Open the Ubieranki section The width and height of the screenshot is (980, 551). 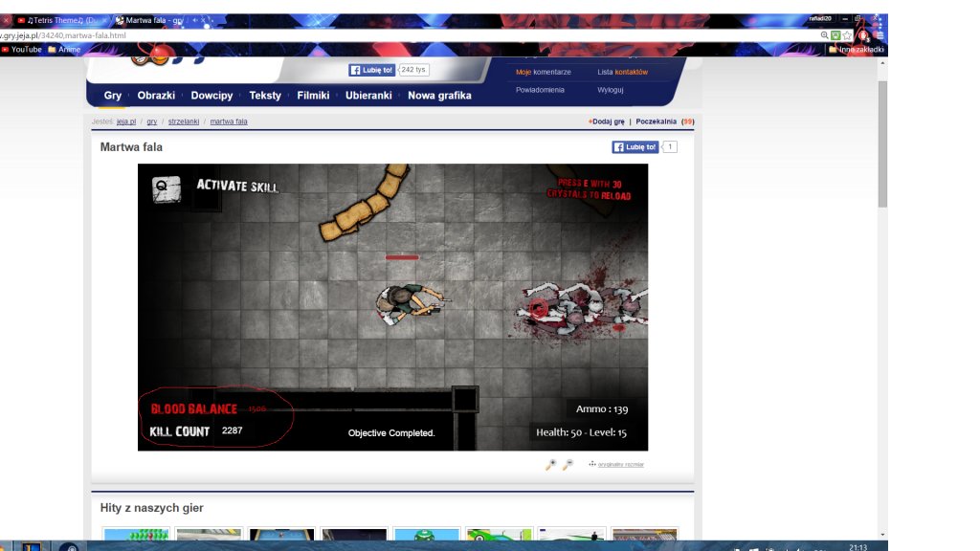coord(368,96)
